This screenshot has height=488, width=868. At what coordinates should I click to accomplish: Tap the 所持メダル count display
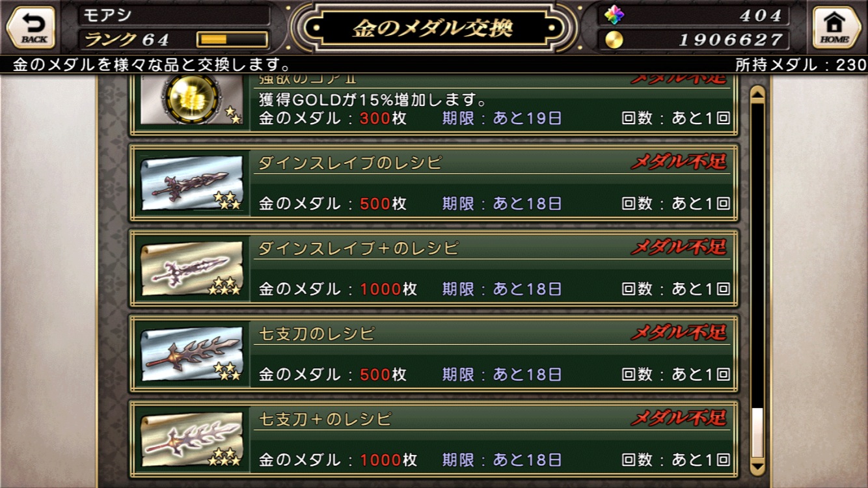point(800,65)
